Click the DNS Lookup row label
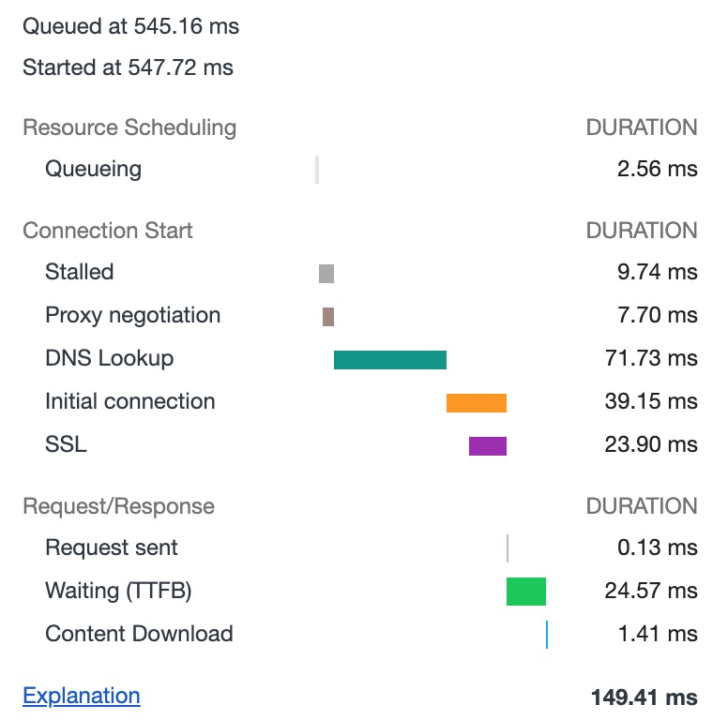 [x=110, y=359]
